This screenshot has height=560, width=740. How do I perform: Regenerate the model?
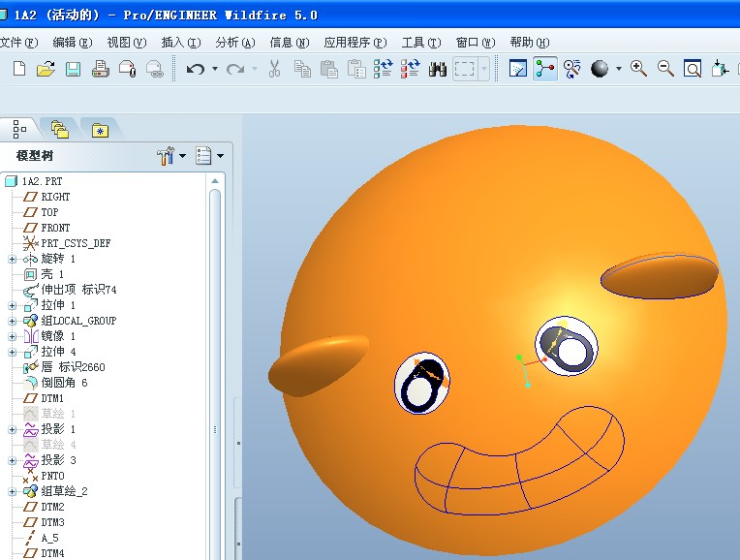coord(383,69)
